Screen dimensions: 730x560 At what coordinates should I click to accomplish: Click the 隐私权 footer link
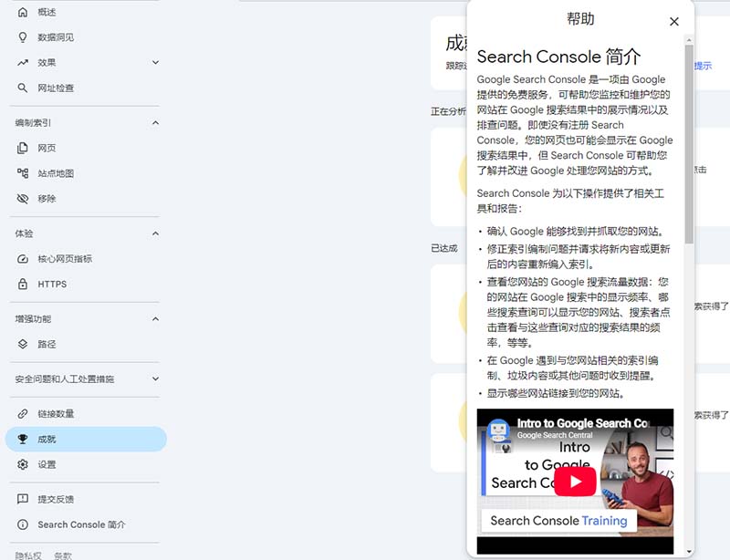[x=28, y=555]
